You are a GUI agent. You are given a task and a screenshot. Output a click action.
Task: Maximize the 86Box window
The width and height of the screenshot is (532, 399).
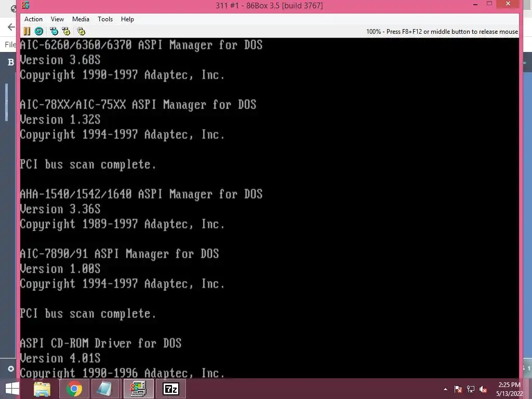[x=489, y=4]
